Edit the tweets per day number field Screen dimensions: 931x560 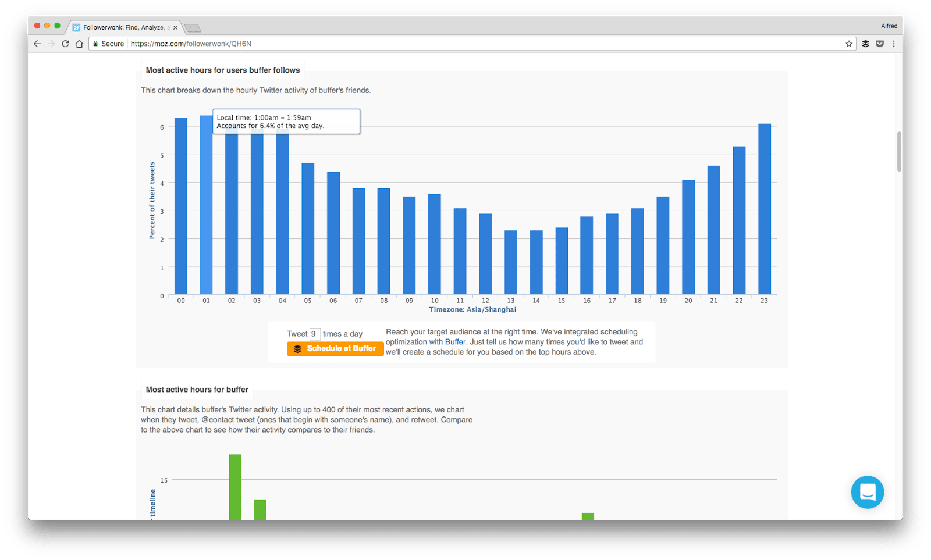[314, 334]
